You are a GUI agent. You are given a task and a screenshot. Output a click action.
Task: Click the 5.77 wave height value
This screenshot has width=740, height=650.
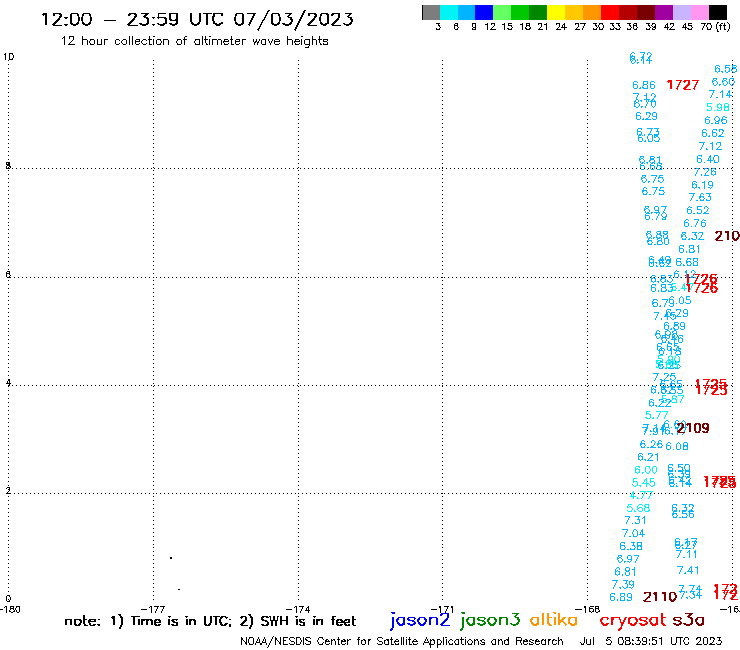pos(656,415)
